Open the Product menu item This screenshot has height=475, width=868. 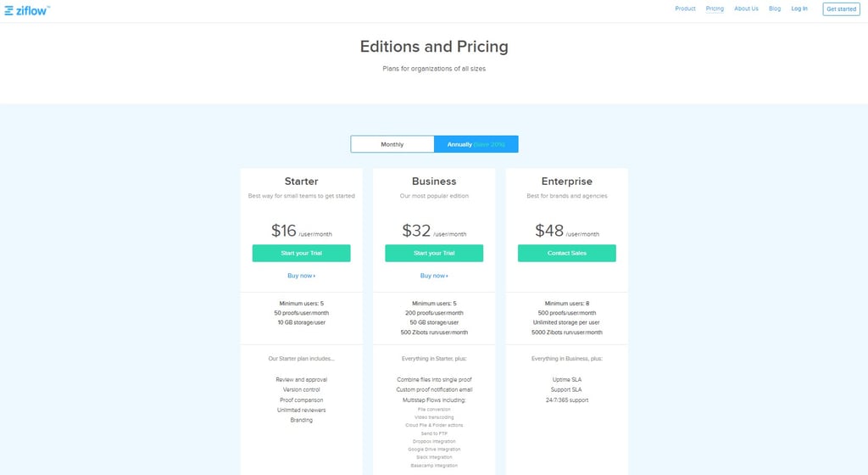685,8
